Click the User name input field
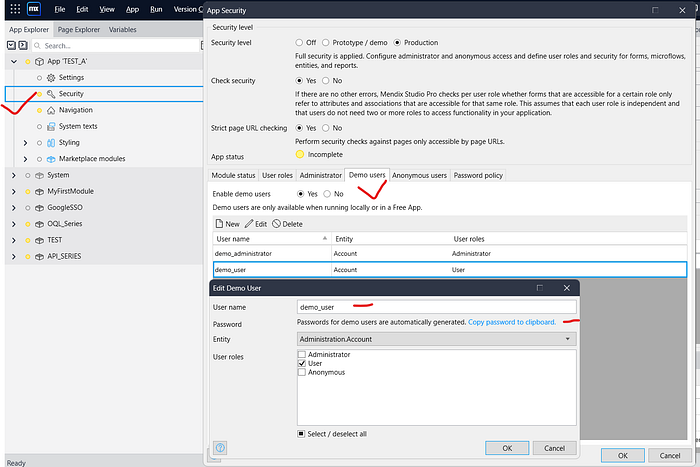Image resolution: width=700 pixels, height=467 pixels. (x=436, y=308)
